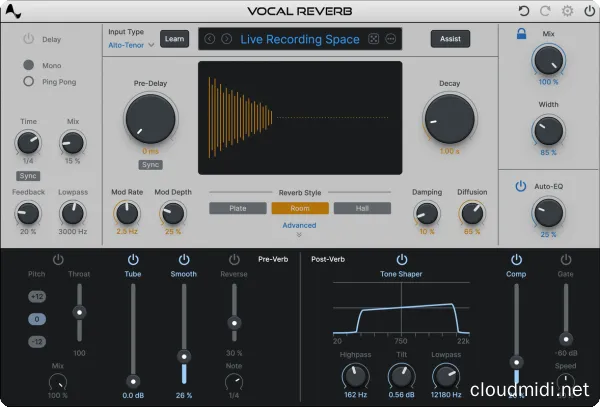
Task: Click the Auto-EQ amount knob
Action: coord(548,213)
